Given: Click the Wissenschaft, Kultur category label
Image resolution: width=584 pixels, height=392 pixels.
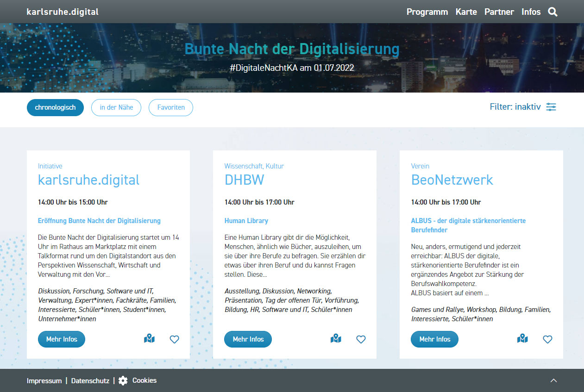Looking at the screenshot, I should [x=254, y=166].
